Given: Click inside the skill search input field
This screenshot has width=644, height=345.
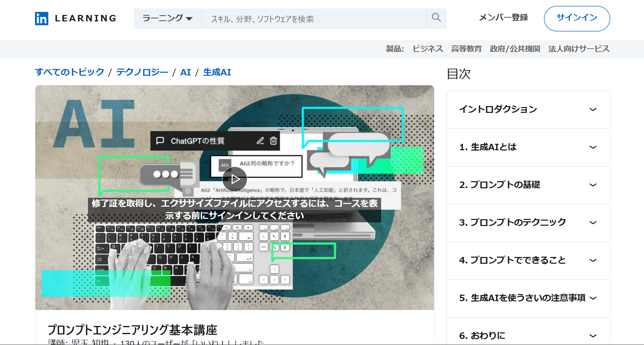Looking at the screenshot, I should [306, 19].
